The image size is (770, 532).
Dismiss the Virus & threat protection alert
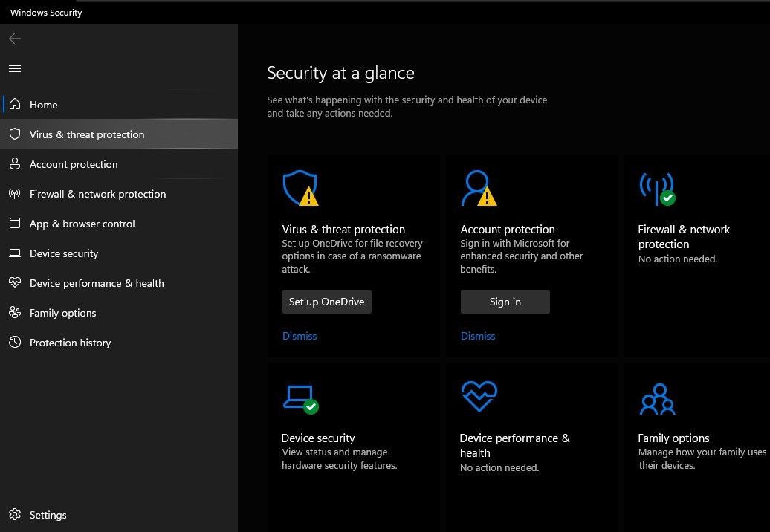click(300, 336)
